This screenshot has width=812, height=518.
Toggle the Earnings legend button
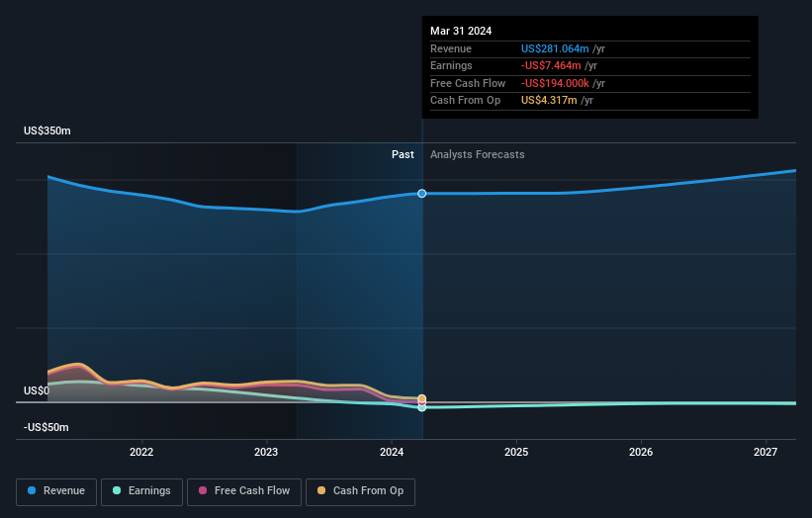click(x=141, y=491)
